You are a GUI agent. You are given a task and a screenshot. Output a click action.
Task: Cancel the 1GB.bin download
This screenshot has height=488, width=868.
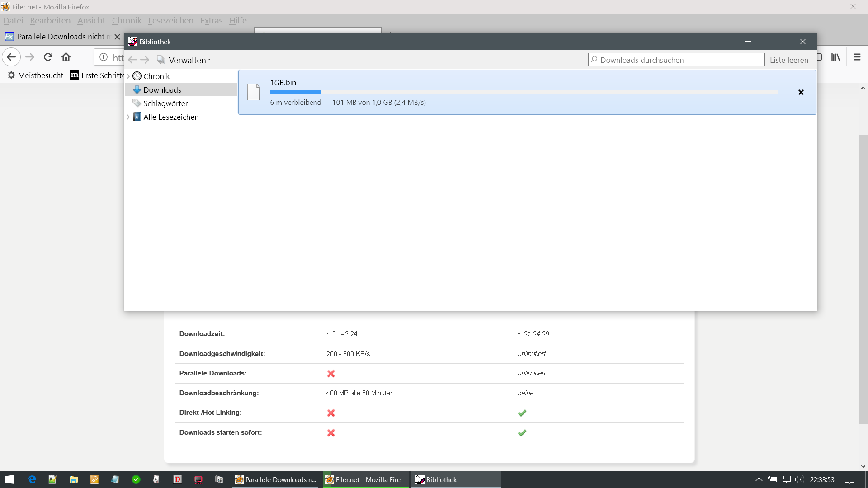(x=801, y=92)
